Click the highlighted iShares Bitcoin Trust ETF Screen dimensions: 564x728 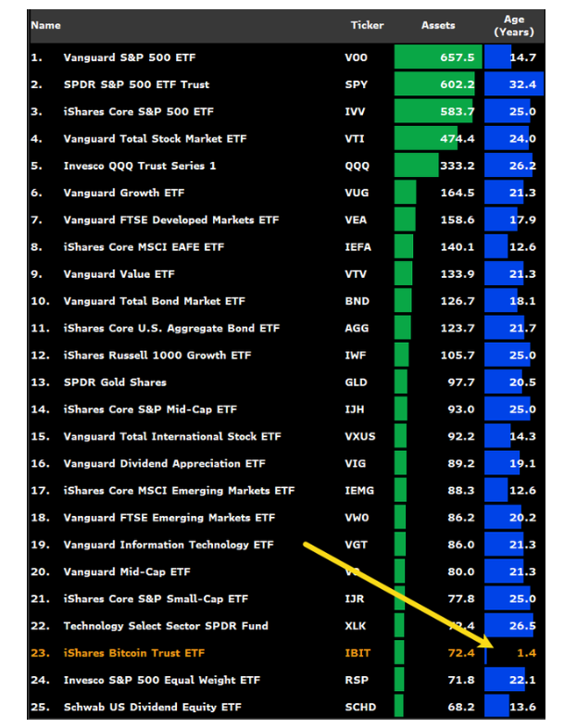[x=133, y=653]
